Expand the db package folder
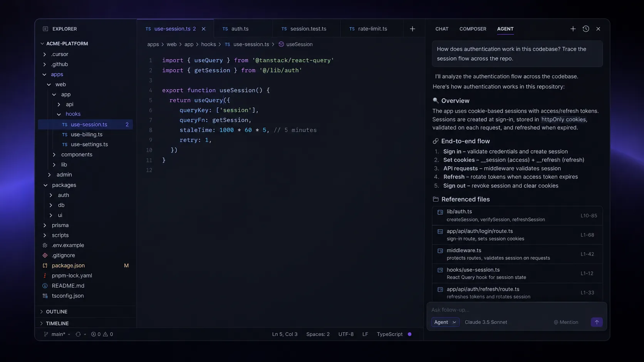This screenshot has width=644, height=362. pos(51,205)
